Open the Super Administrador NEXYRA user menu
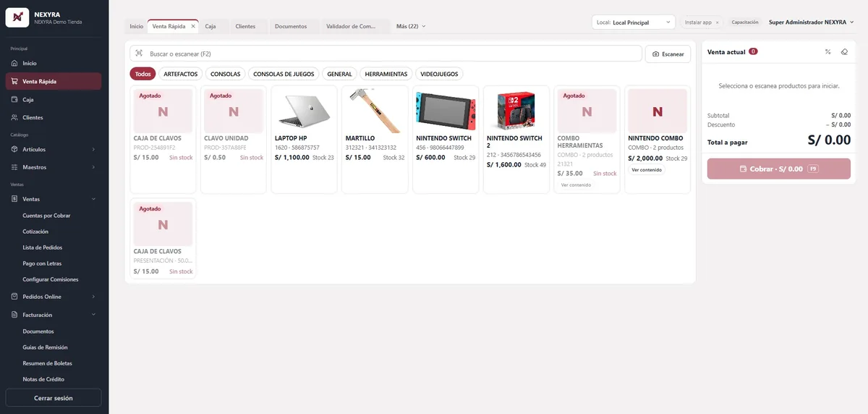The image size is (868, 414). (811, 22)
